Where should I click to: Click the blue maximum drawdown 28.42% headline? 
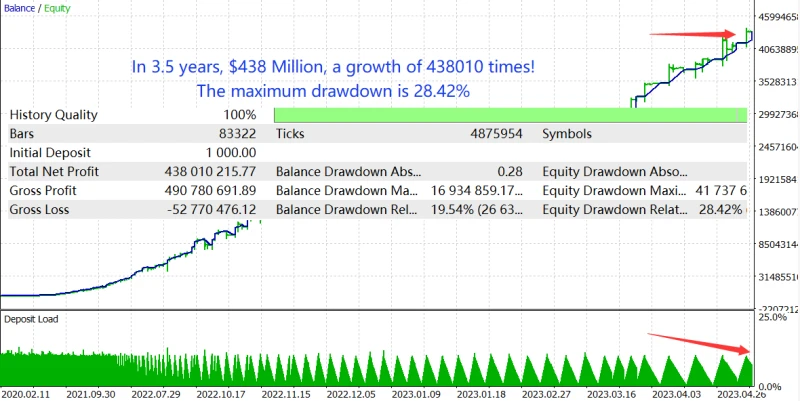333,91
